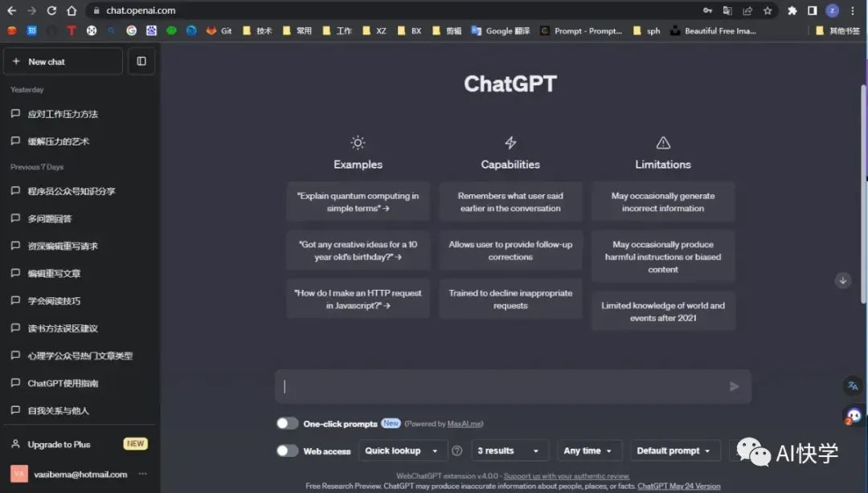Open the Default prompt dropdown

675,450
